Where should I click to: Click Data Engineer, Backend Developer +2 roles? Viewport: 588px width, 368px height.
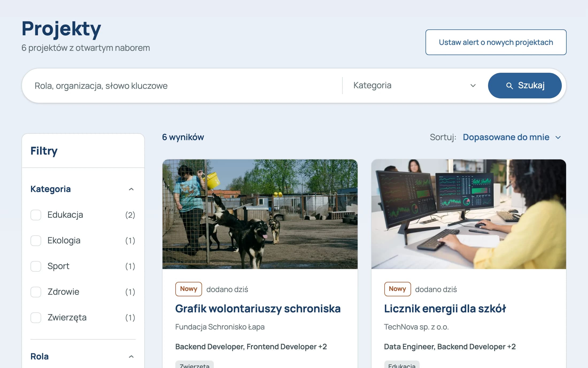[450, 347]
